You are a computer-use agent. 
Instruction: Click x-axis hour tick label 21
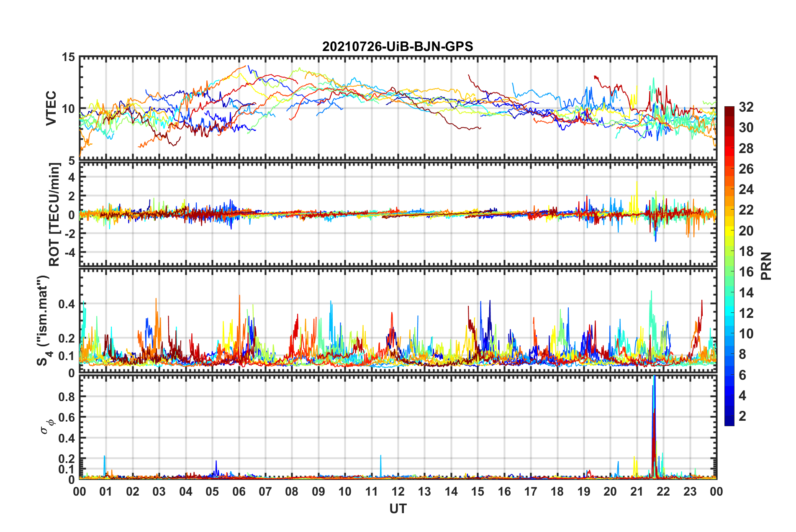point(637,491)
